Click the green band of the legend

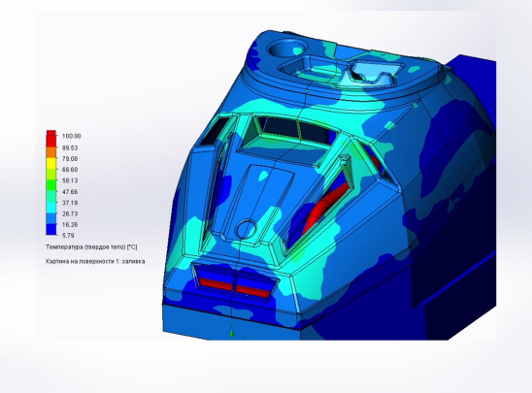click(x=51, y=185)
